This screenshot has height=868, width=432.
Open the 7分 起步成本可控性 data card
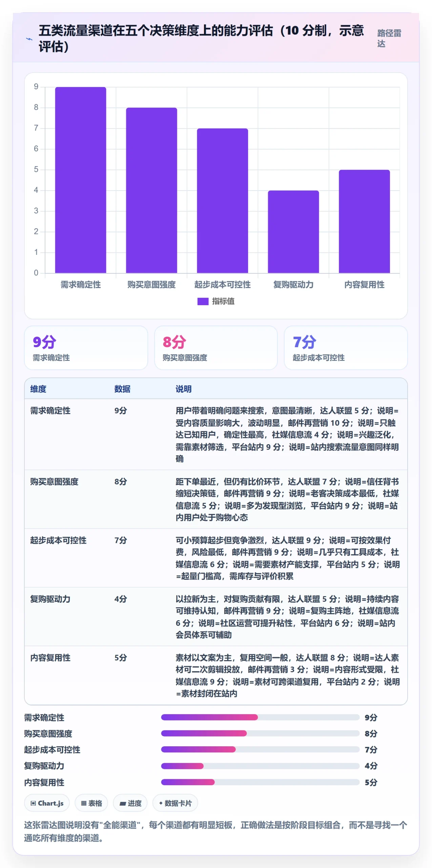[346, 348]
